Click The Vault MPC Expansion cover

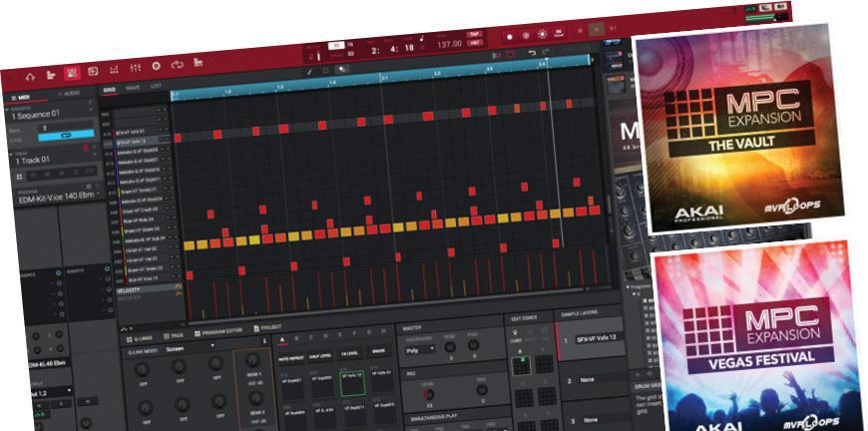click(x=738, y=129)
